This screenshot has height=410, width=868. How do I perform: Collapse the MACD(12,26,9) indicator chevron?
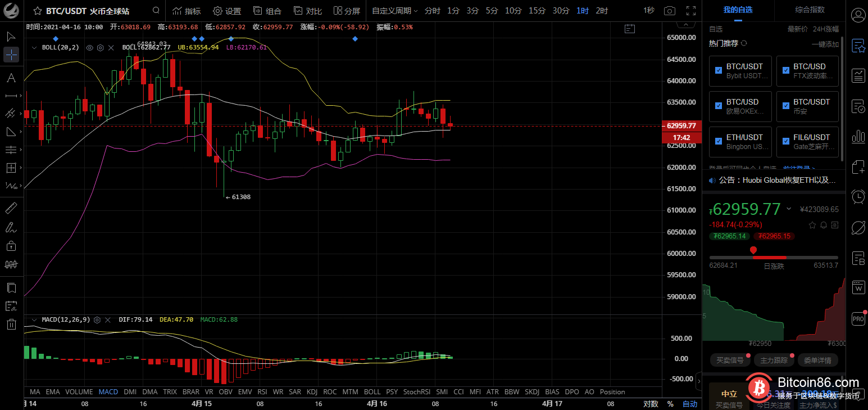(x=35, y=319)
